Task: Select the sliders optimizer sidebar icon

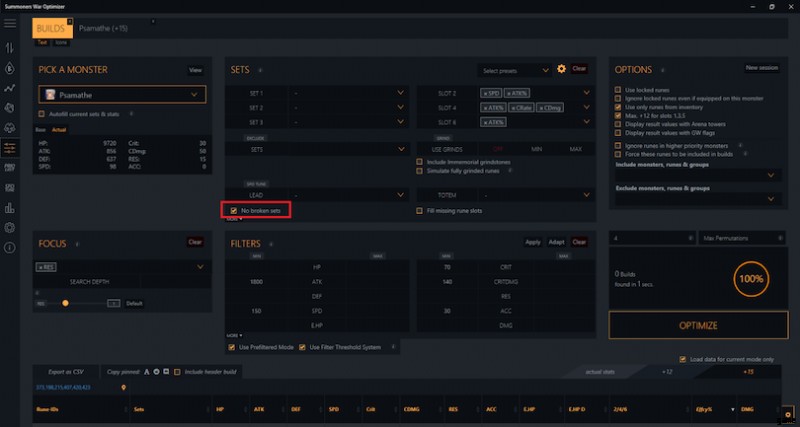Action: (10, 147)
